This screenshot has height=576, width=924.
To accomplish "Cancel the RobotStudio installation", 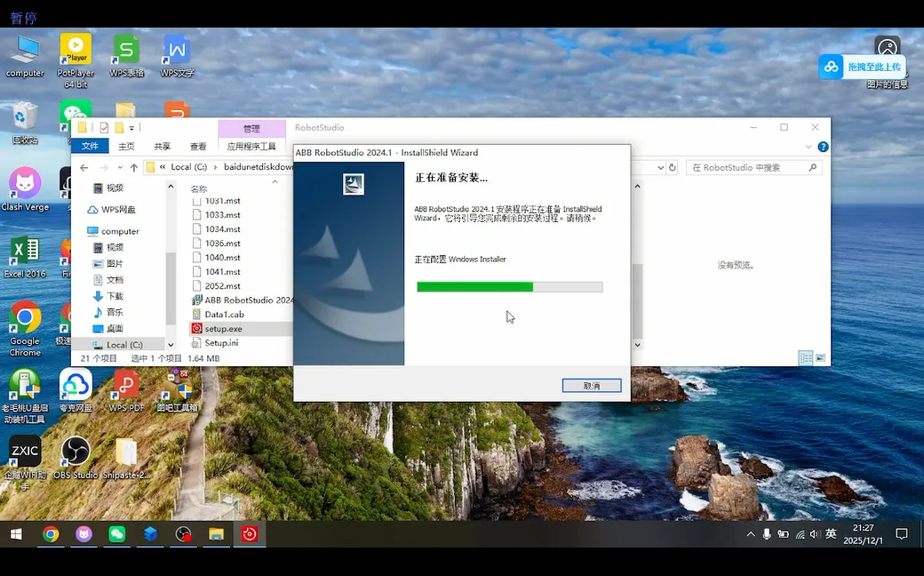I will pos(592,385).
